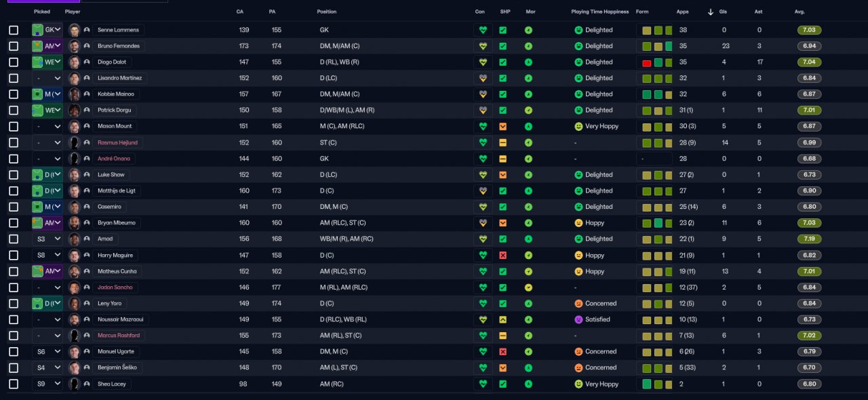
Task: Click Diogo Dalot's red form square
Action: coord(646,62)
